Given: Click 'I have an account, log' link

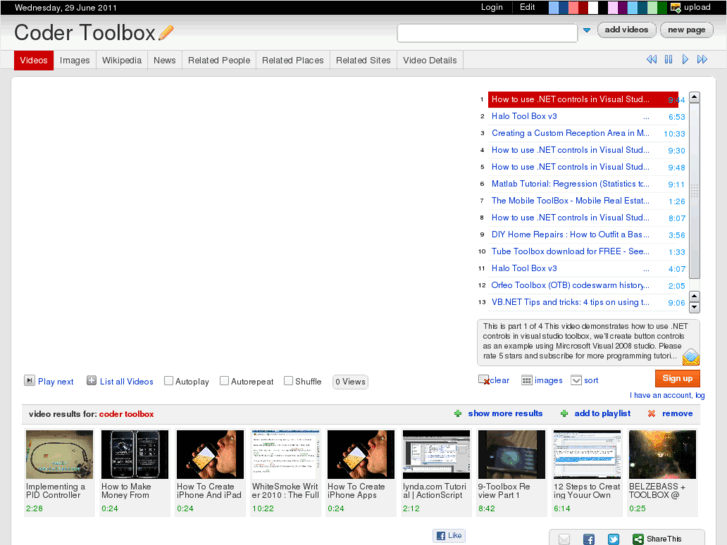Looking at the screenshot, I should click(x=667, y=395).
